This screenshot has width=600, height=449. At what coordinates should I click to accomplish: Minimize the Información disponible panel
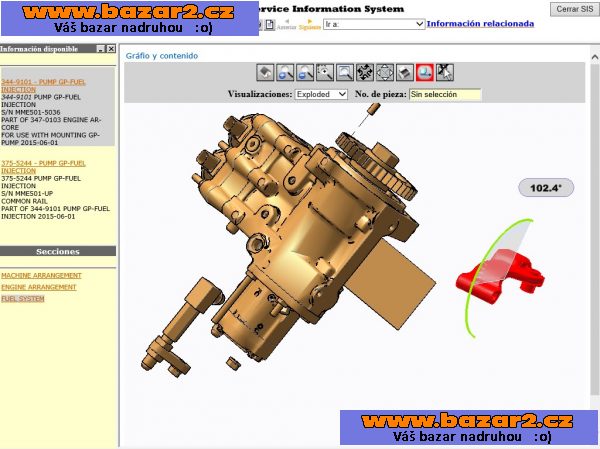102,49
